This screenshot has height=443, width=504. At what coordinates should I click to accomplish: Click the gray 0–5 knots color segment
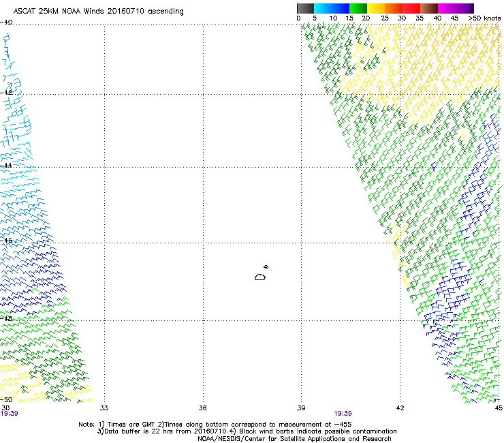pos(305,8)
